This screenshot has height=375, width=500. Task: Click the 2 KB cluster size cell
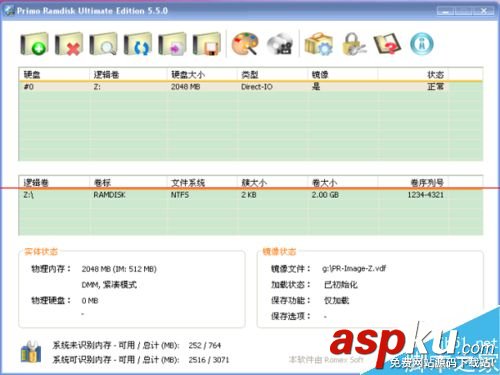249,195
